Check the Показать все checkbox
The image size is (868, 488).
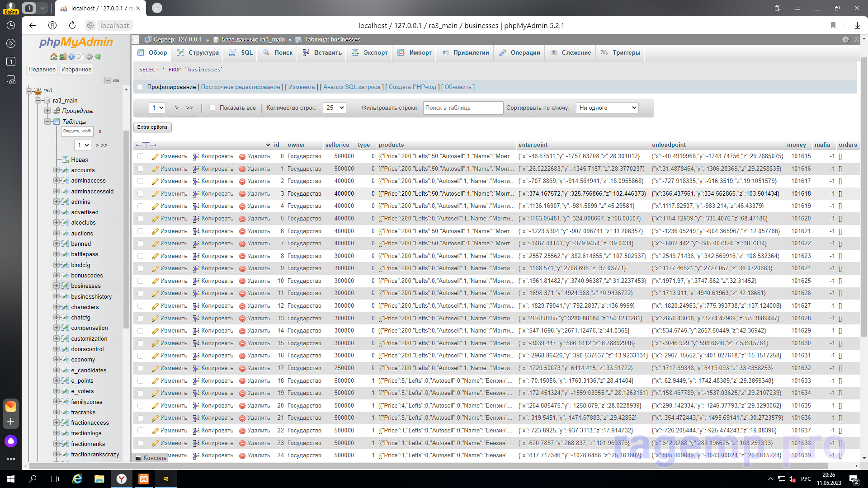212,108
